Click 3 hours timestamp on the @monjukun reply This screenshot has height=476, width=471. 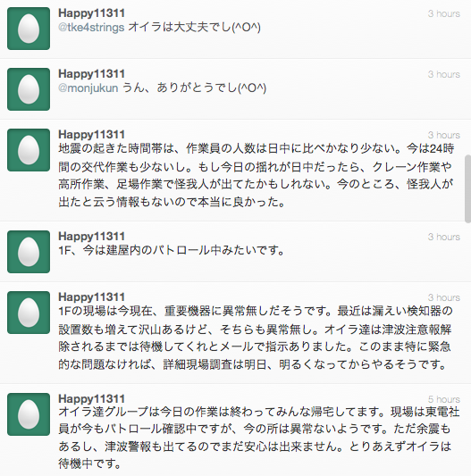[444, 74]
